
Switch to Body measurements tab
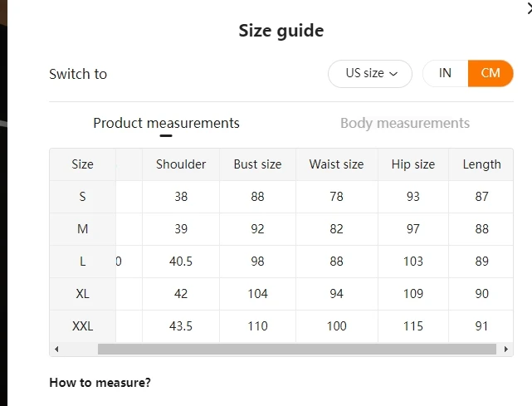click(405, 123)
